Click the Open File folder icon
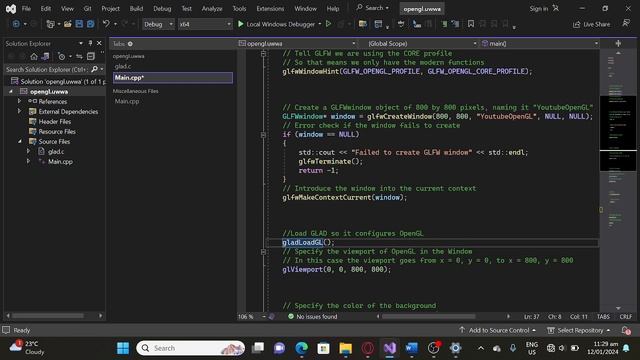This screenshot has height=360, width=640. (68, 24)
